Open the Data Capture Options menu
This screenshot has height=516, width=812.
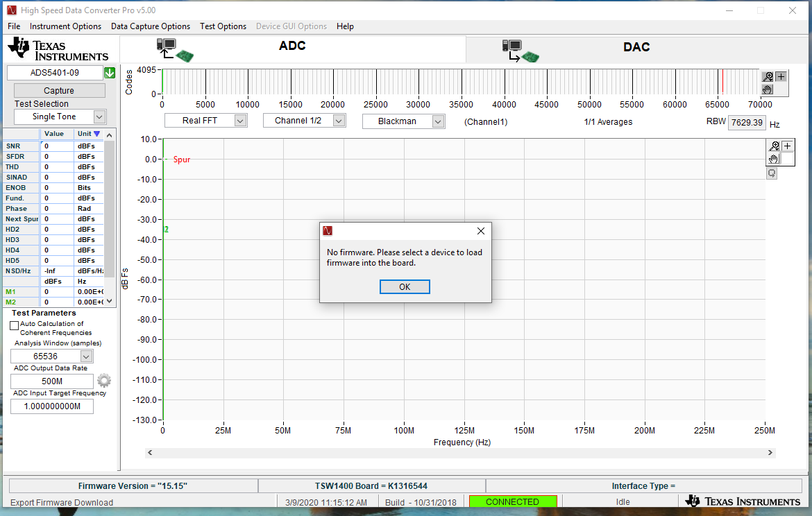click(151, 26)
